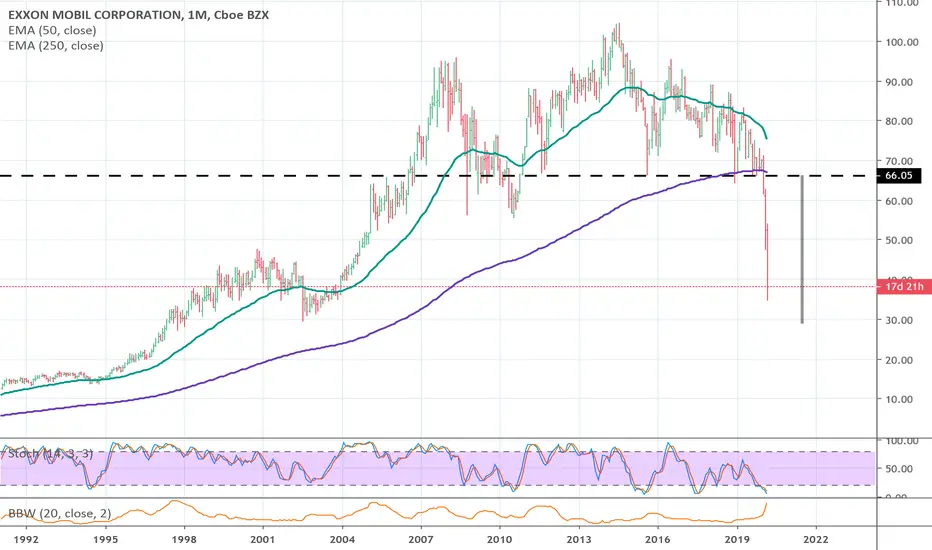
Task: Click the 2022 label on the time axis
Action: (x=816, y=539)
